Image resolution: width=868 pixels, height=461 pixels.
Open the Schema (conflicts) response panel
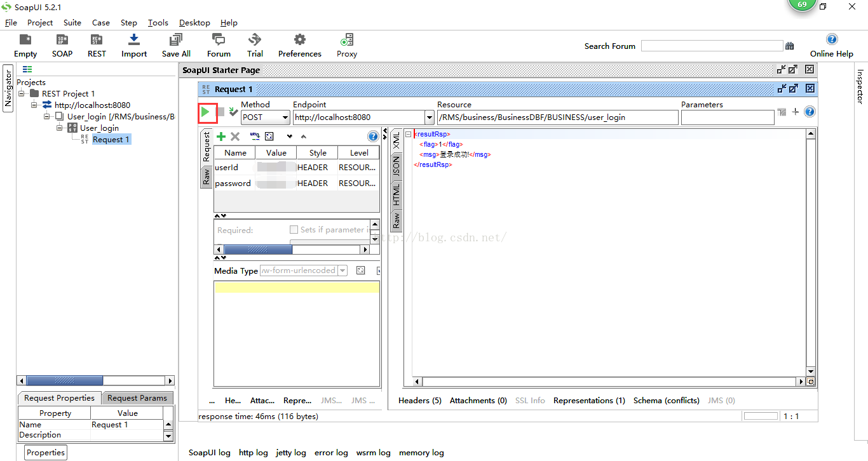tap(667, 401)
